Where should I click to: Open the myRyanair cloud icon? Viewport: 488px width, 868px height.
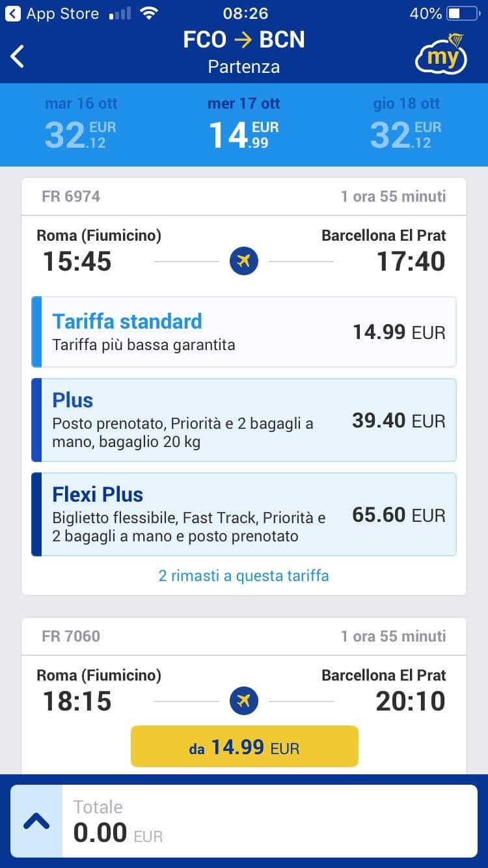point(441,55)
